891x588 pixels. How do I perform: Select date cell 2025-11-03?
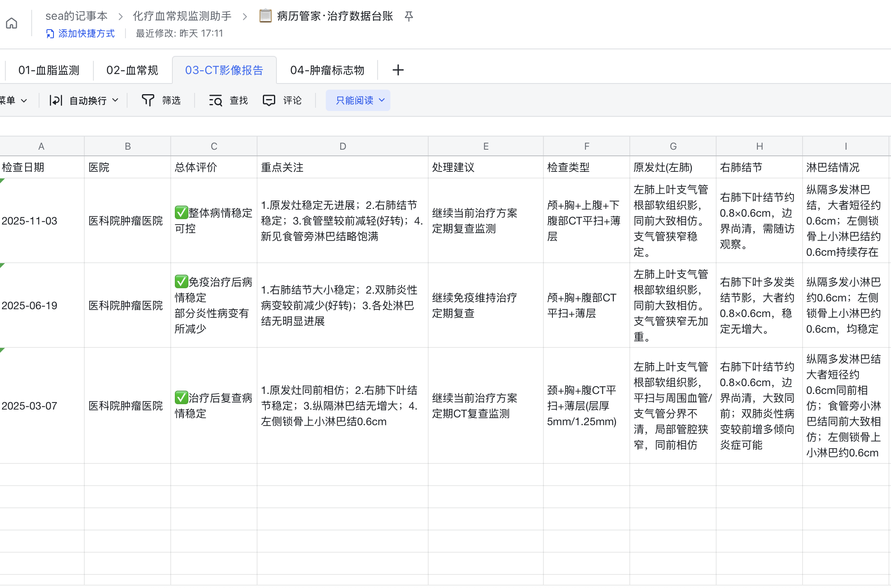click(41, 221)
